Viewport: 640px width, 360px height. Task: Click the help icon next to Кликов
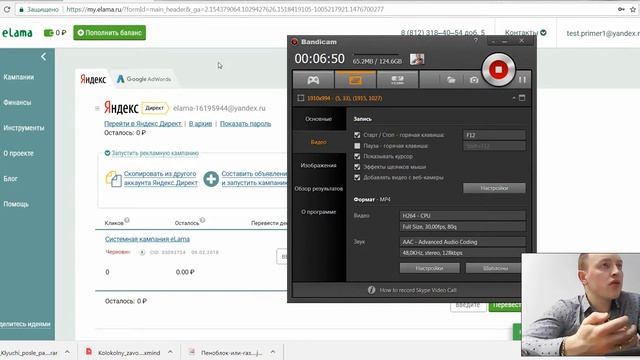click(127, 220)
